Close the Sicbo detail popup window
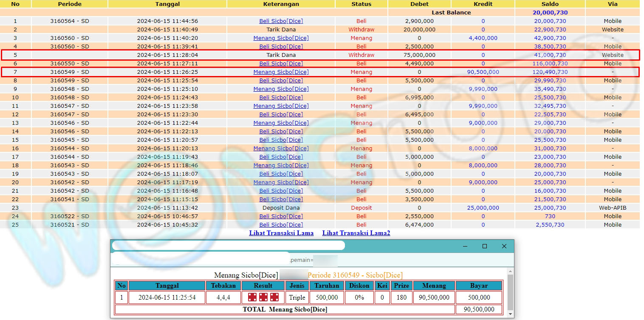Screen dimensions: 644x320 504,246
